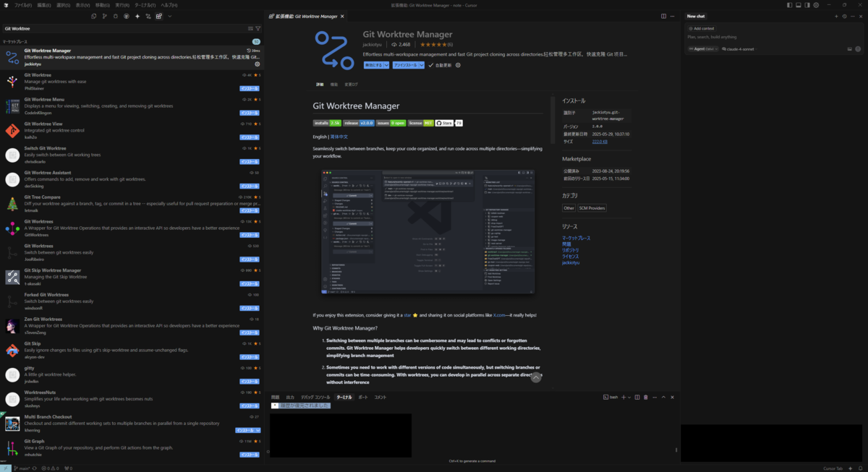Image resolution: width=868 pixels, height=472 pixels.
Task: Switch to the 詳細 details tab
Action: 320,85
